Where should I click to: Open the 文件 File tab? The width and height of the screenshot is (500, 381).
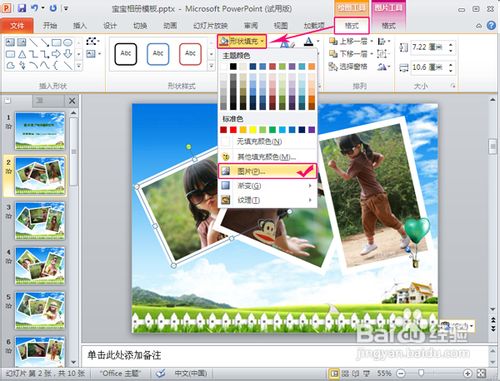pos(17,26)
